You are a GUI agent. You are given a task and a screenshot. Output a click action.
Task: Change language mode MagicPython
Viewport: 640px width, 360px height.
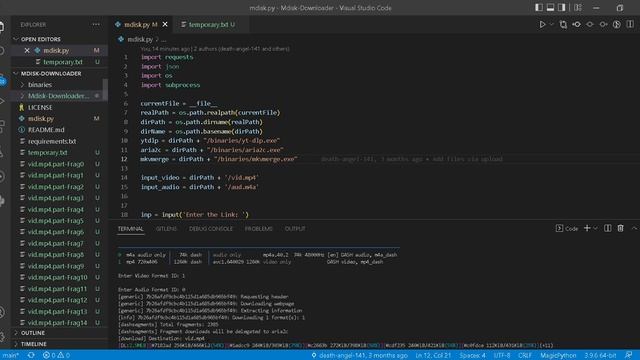tap(558, 356)
